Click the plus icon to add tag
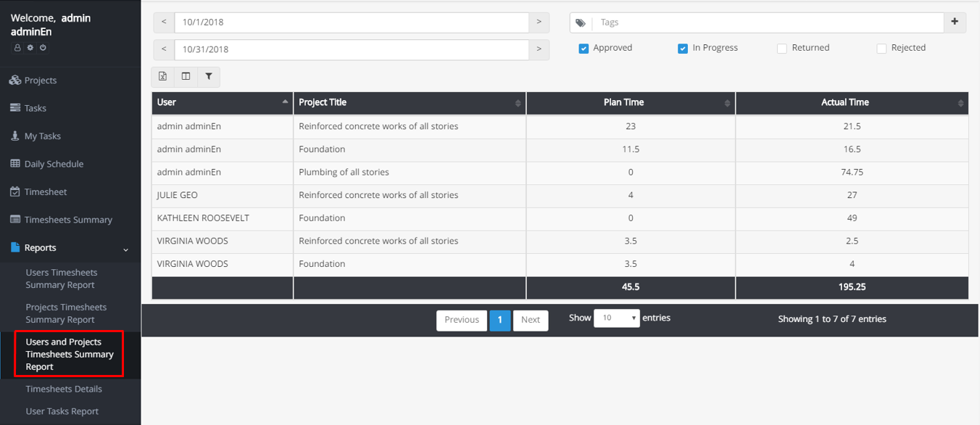The height and width of the screenshot is (425, 980). tap(955, 22)
